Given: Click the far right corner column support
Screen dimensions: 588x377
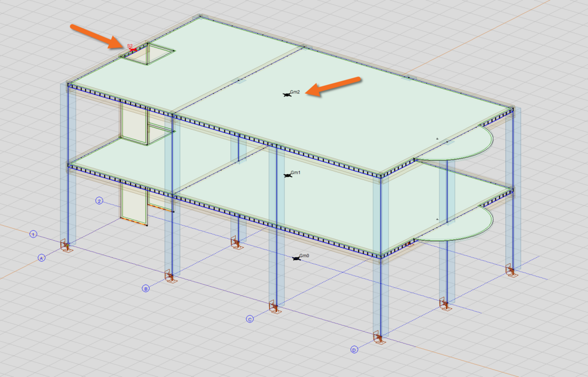Looking at the screenshot, I should point(512,272).
